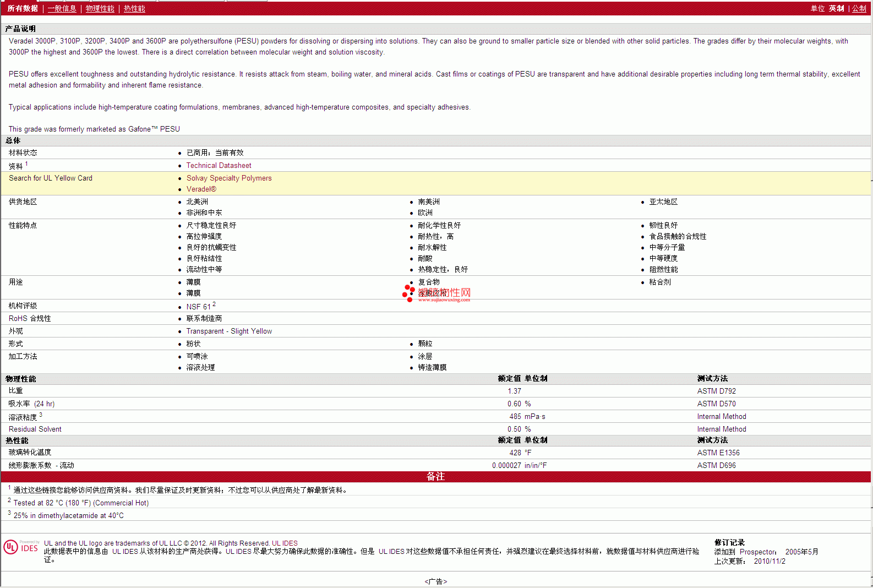Go to the 热性能 tab
Viewport: 873px width, 588px height.
point(134,9)
